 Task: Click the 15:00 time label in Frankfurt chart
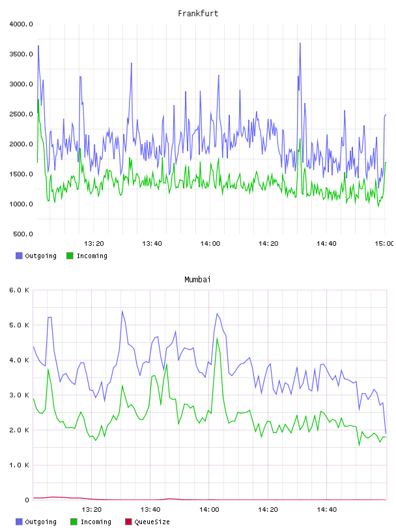[x=384, y=244]
